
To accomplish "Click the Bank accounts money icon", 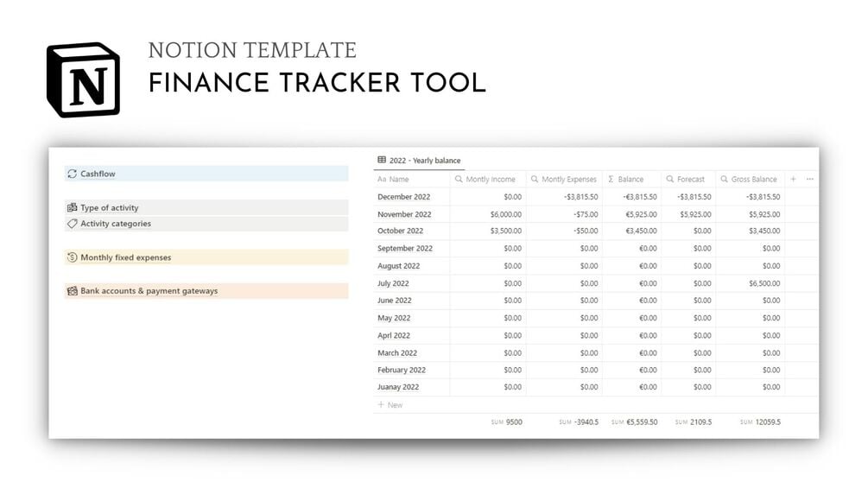I will (72, 290).
